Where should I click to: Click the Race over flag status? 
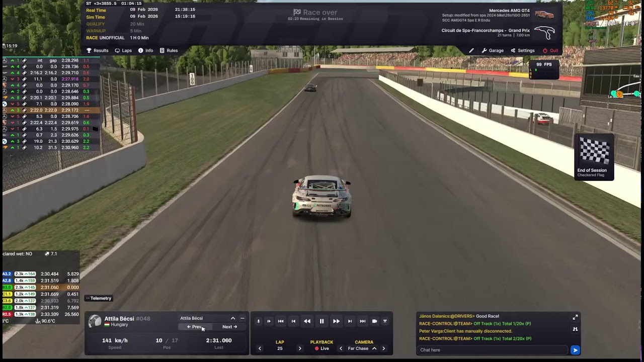pyautogui.click(x=315, y=13)
